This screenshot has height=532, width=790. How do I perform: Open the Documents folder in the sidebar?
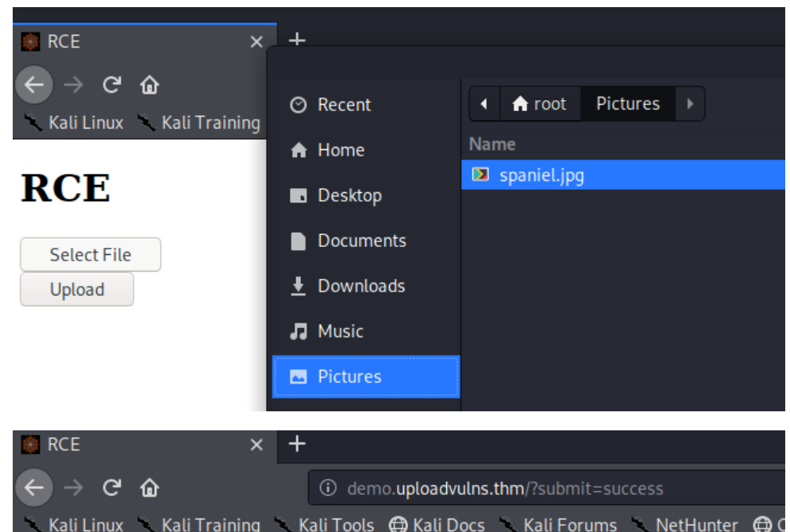(360, 241)
